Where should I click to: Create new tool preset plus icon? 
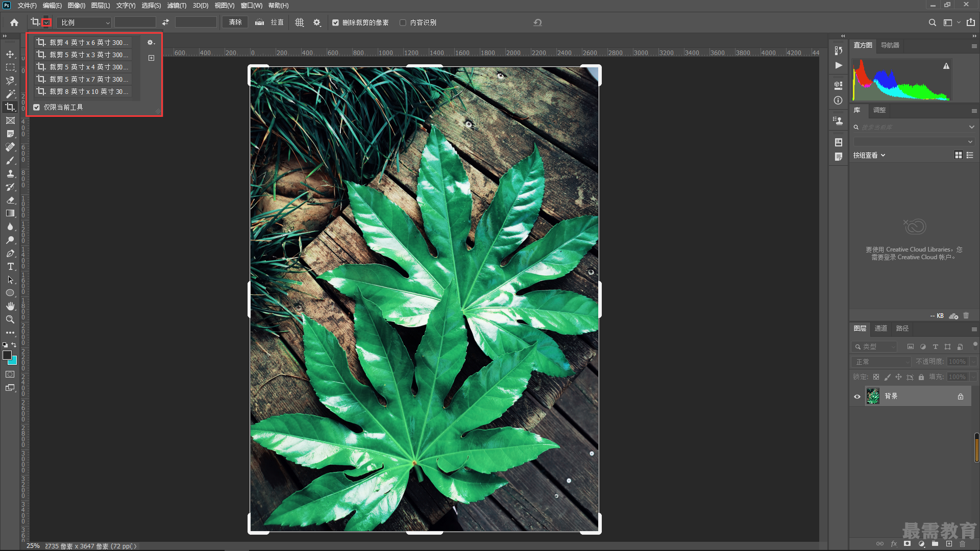tap(151, 58)
